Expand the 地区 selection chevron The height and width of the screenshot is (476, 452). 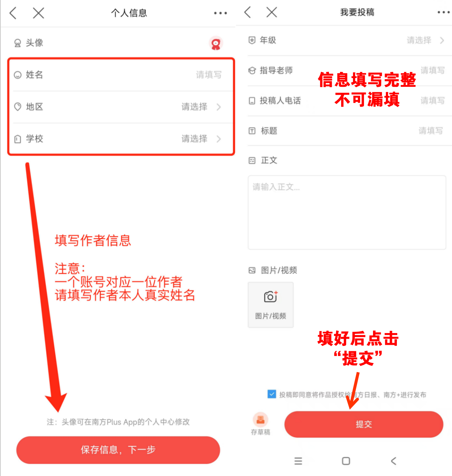(219, 107)
